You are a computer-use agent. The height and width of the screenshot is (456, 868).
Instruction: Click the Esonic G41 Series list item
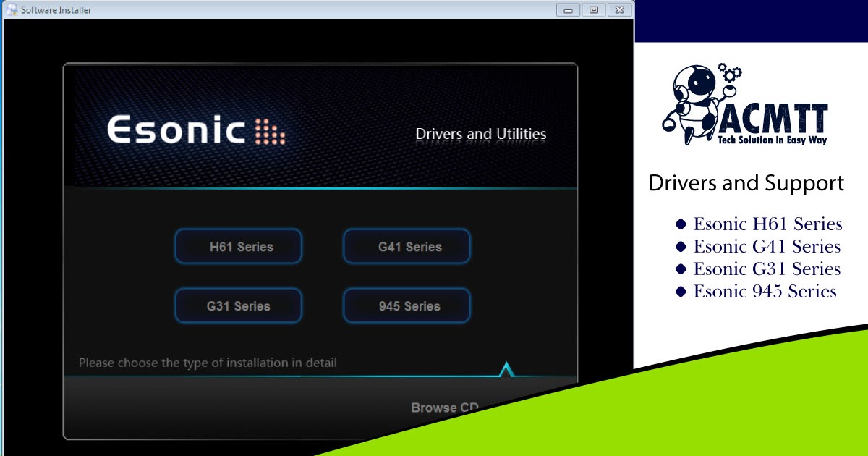(x=758, y=246)
